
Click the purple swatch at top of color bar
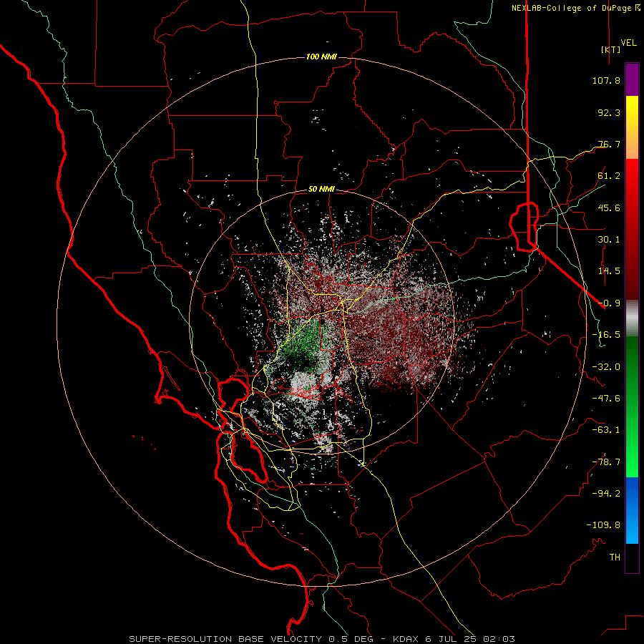(632, 79)
